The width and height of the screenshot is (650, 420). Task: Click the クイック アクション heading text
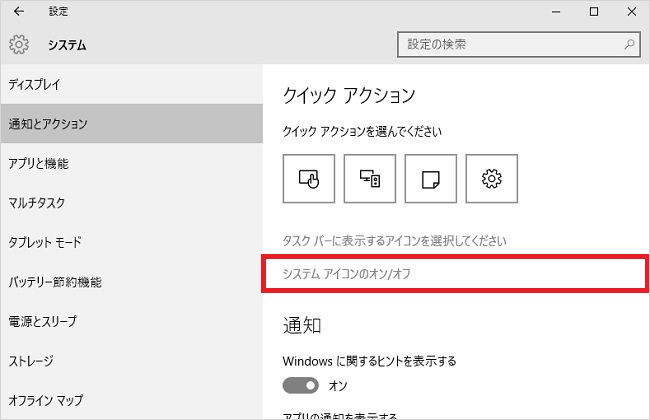(x=349, y=95)
